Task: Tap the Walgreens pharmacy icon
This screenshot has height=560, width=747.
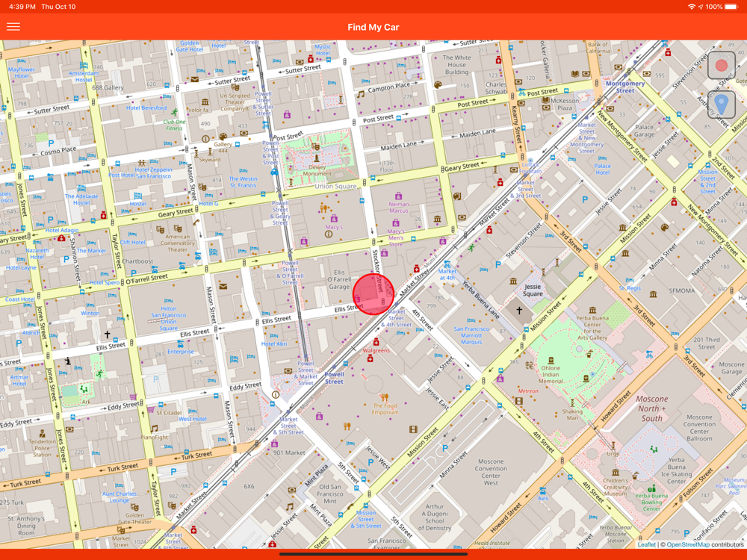Action: (x=376, y=342)
